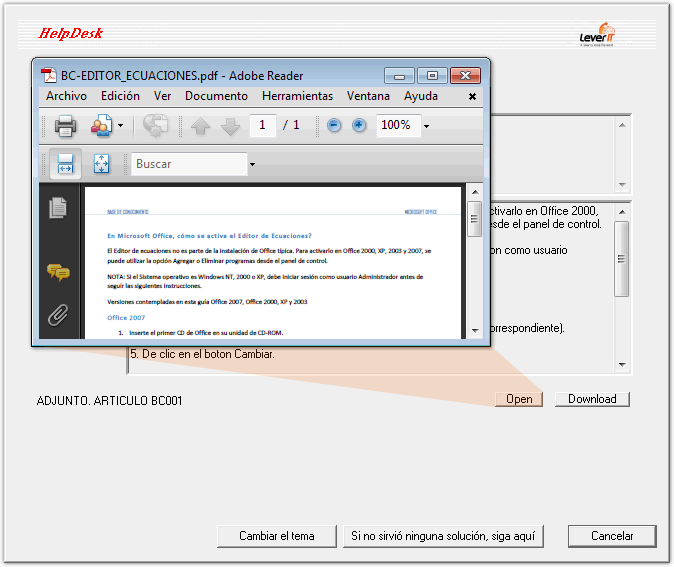Open the Ayuda menu
The height and width of the screenshot is (567, 674).
click(x=421, y=96)
